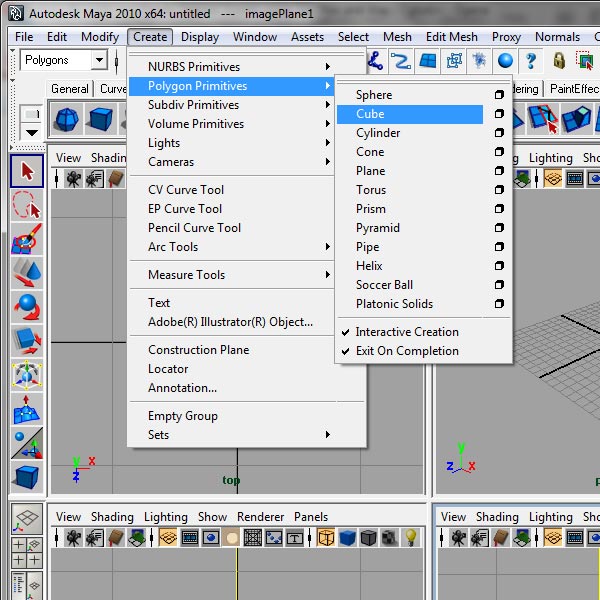Switch to the General shelf tab
Viewport: 600px width, 600px height.
point(70,89)
